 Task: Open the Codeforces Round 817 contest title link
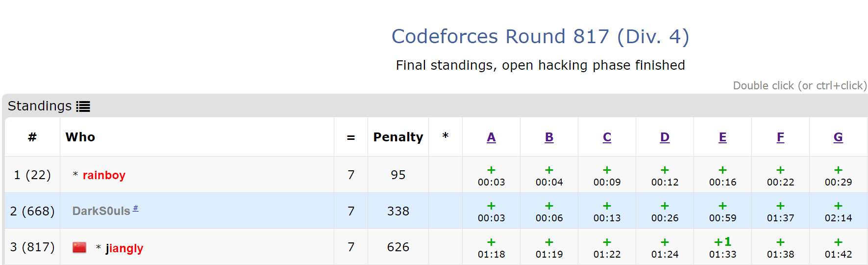(540, 36)
